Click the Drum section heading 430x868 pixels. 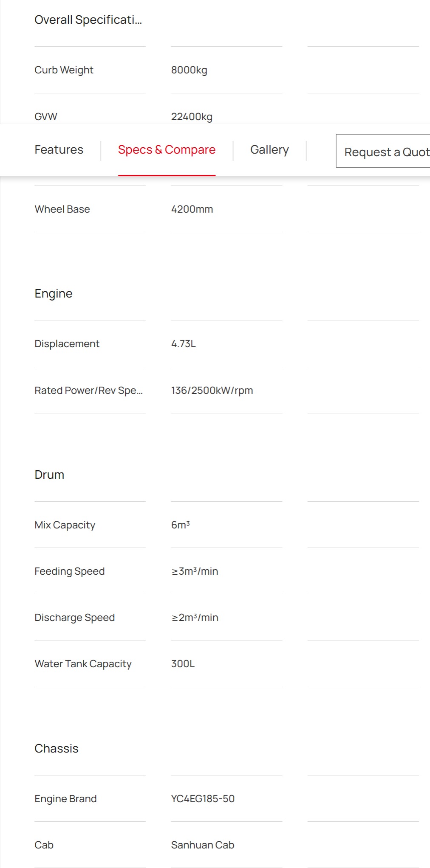coord(49,475)
